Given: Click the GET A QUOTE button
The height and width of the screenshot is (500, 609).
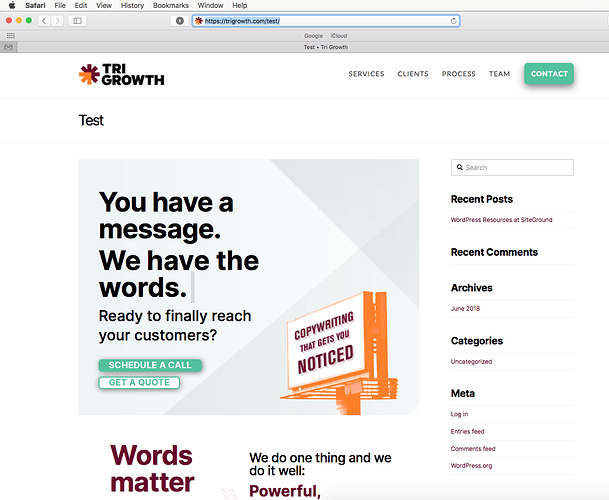Looking at the screenshot, I should [x=139, y=383].
